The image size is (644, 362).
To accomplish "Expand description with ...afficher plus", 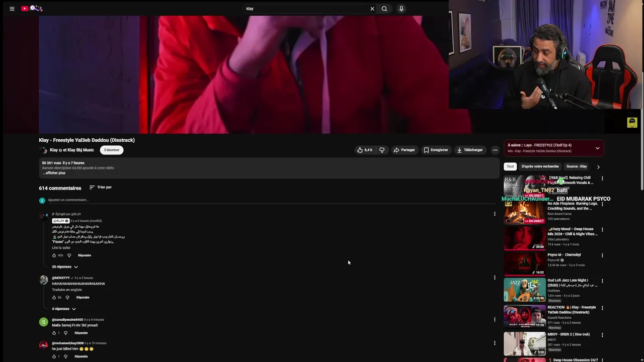I will pos(54,173).
